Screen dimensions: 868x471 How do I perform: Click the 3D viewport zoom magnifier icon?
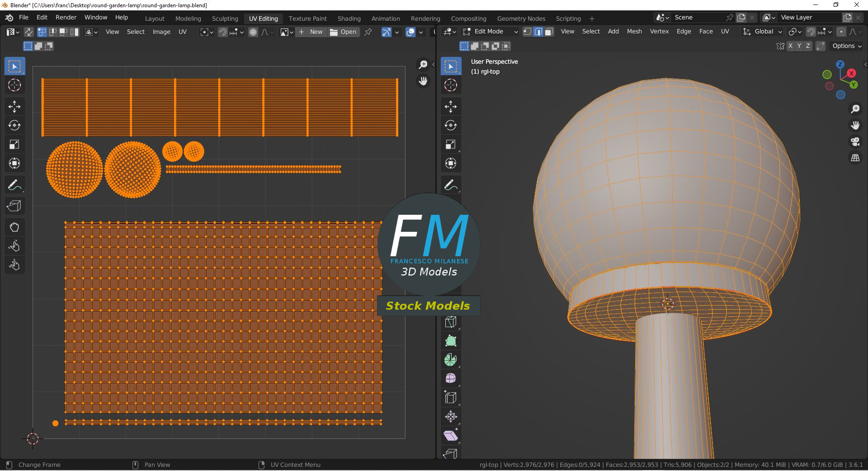pos(855,109)
